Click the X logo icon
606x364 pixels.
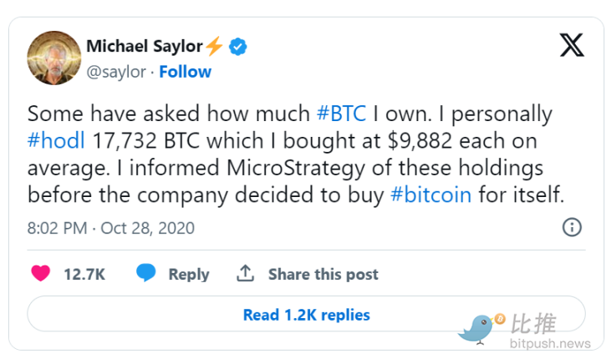[x=572, y=45]
